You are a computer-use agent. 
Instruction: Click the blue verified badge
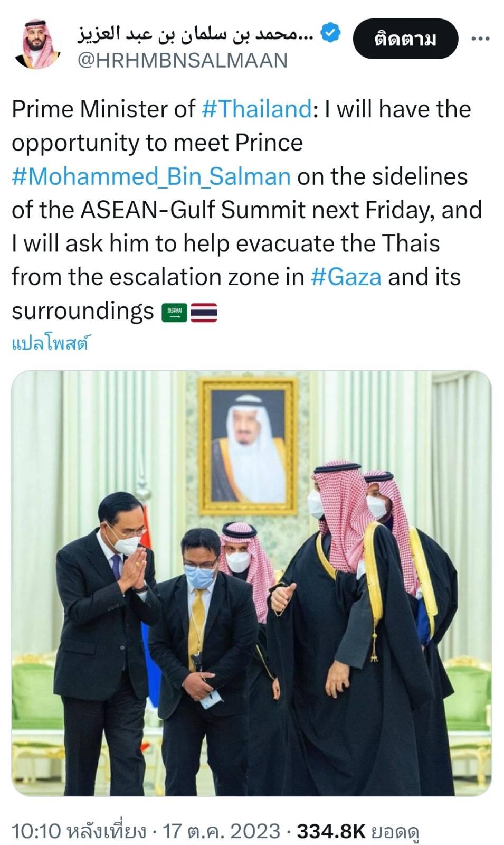330,33
